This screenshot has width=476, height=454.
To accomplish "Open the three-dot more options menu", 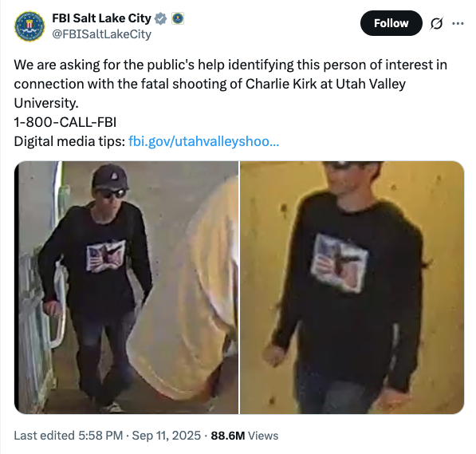I will tap(458, 23).
